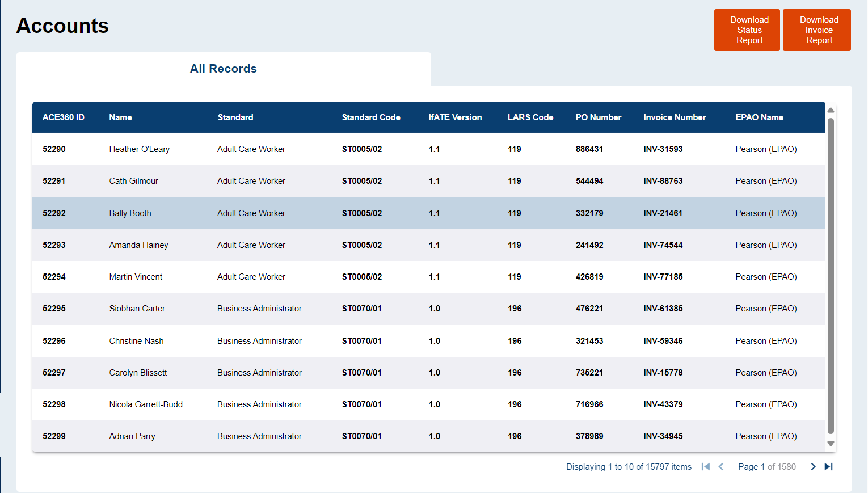Click the EPAO Name column header
The width and height of the screenshot is (868, 493).
[x=759, y=117]
